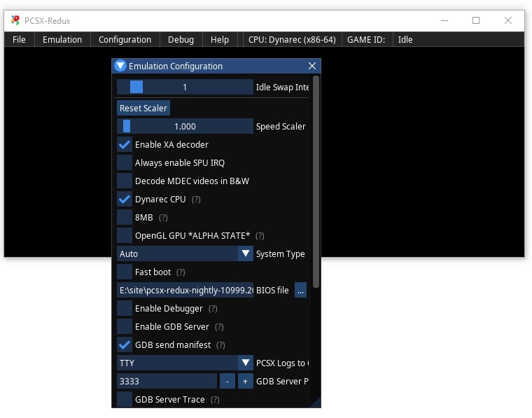
Task: Click the dialog resize grip at corner
Action: point(316,403)
